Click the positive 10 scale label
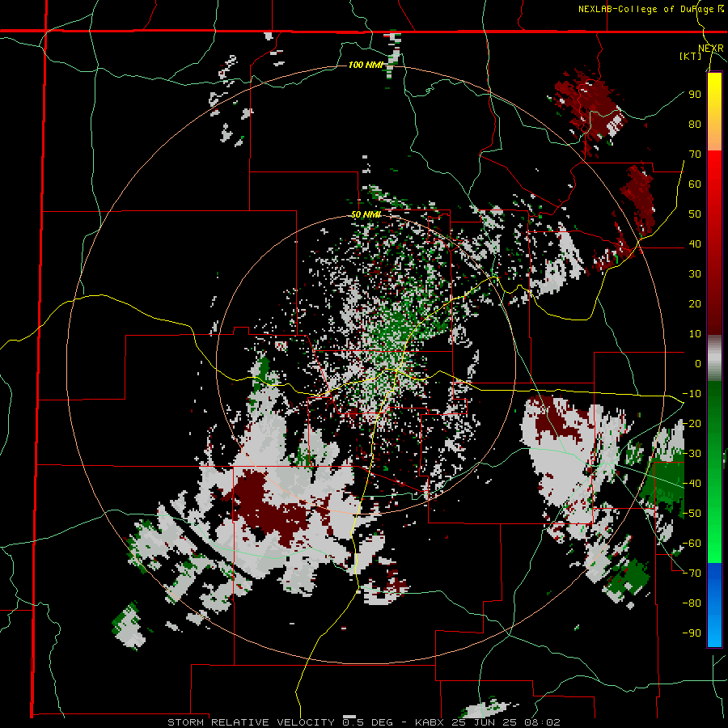The height and width of the screenshot is (728, 728). tap(695, 334)
